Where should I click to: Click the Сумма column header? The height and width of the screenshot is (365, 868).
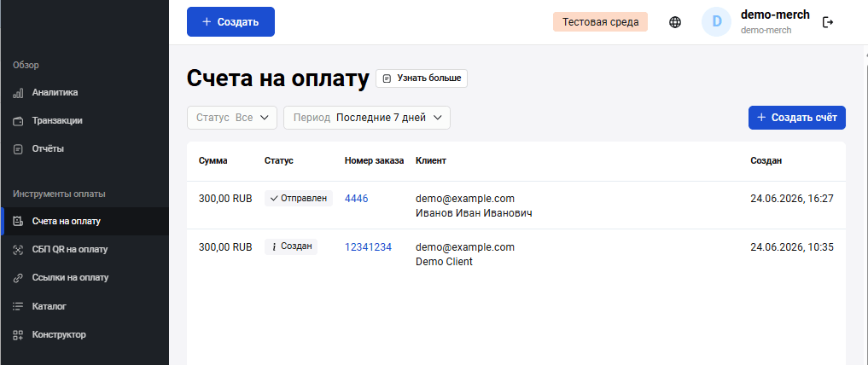213,161
